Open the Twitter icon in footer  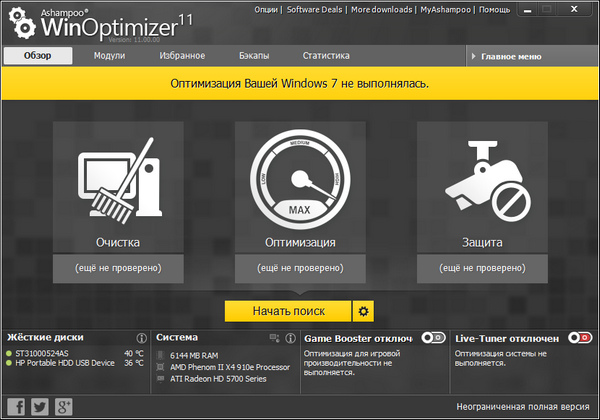40,406
